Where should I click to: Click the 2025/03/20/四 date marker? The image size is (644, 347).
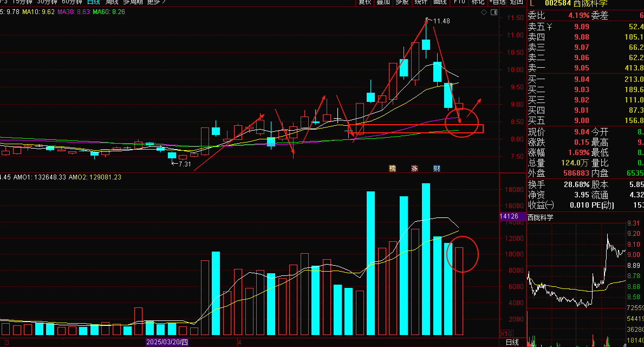(x=167, y=342)
